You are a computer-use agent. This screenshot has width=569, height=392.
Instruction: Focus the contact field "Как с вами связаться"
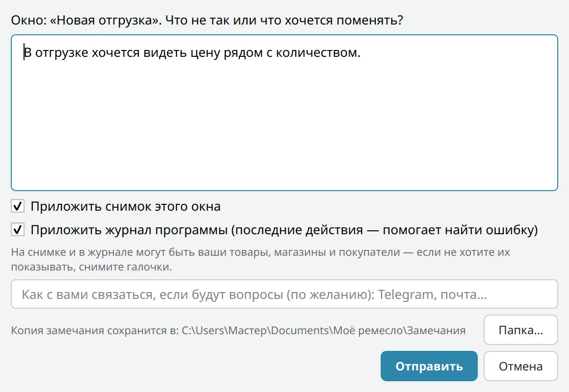[x=284, y=294]
